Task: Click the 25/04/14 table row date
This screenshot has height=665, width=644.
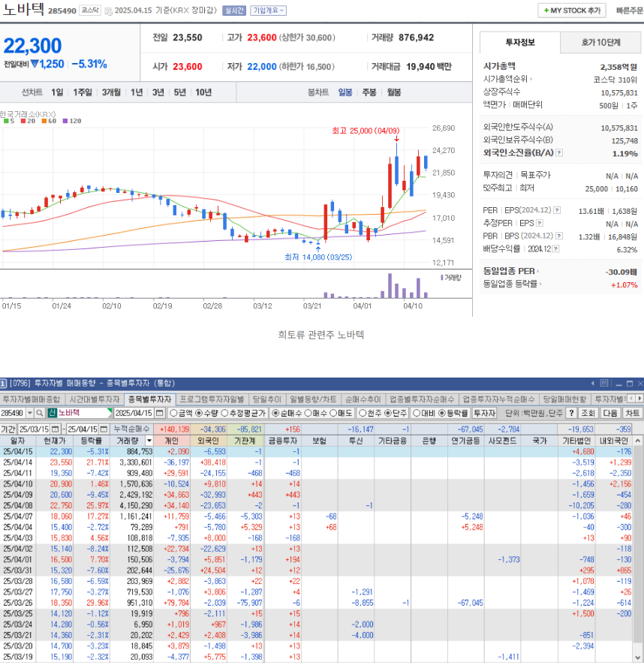Action: [x=17, y=462]
